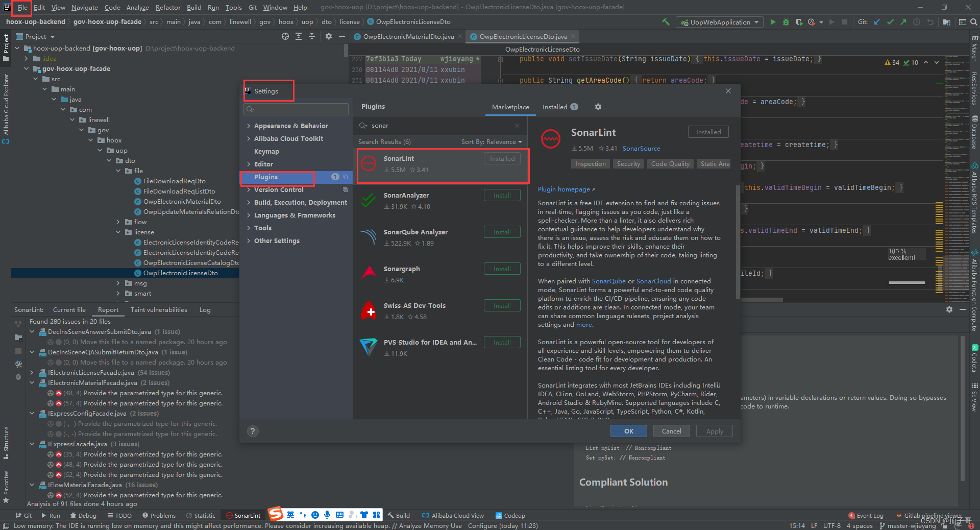Toggle the Problems tool window button
Screen dimensions: 980x530
point(159,515)
